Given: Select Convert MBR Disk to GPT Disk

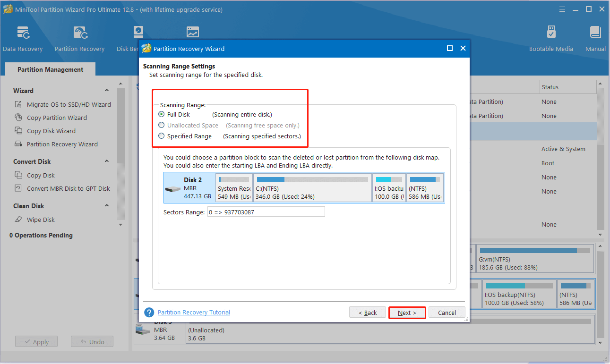Looking at the screenshot, I should [69, 188].
